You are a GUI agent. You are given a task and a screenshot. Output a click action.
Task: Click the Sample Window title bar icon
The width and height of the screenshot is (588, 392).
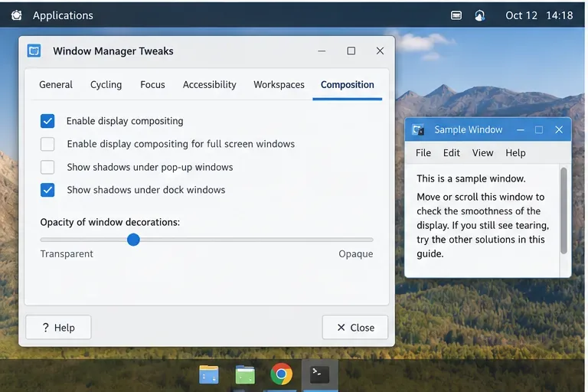(418, 130)
